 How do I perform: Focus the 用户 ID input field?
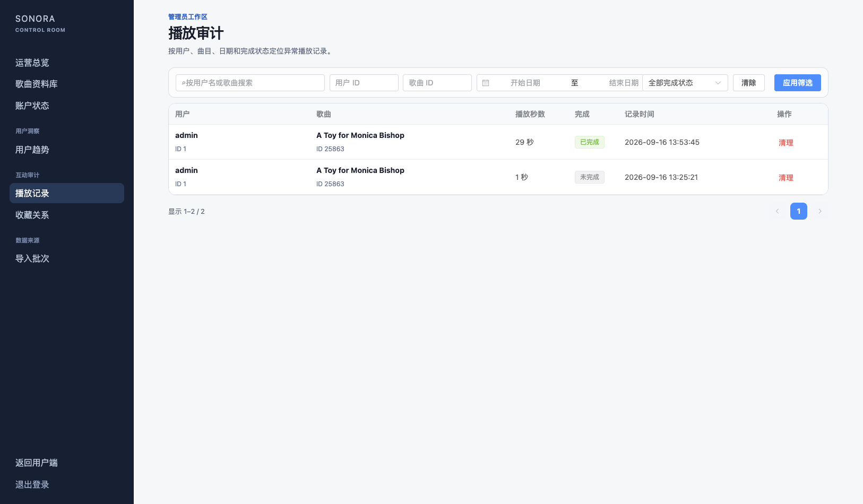coord(364,83)
